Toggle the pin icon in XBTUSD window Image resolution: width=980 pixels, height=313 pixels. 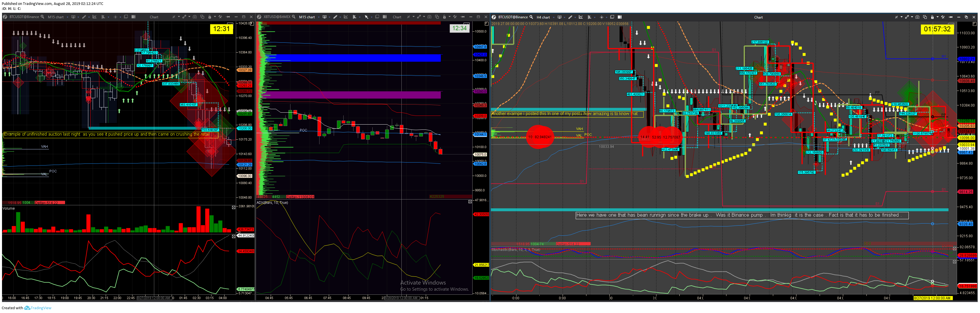tap(463, 17)
